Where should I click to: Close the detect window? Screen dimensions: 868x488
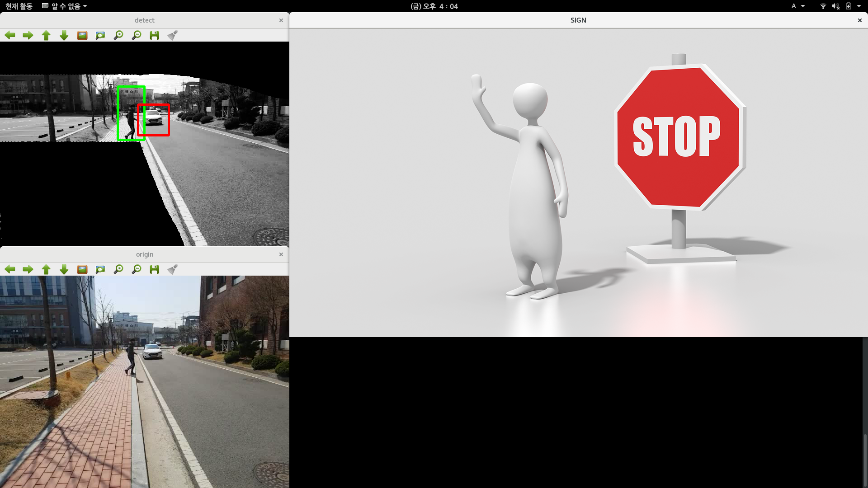[281, 20]
